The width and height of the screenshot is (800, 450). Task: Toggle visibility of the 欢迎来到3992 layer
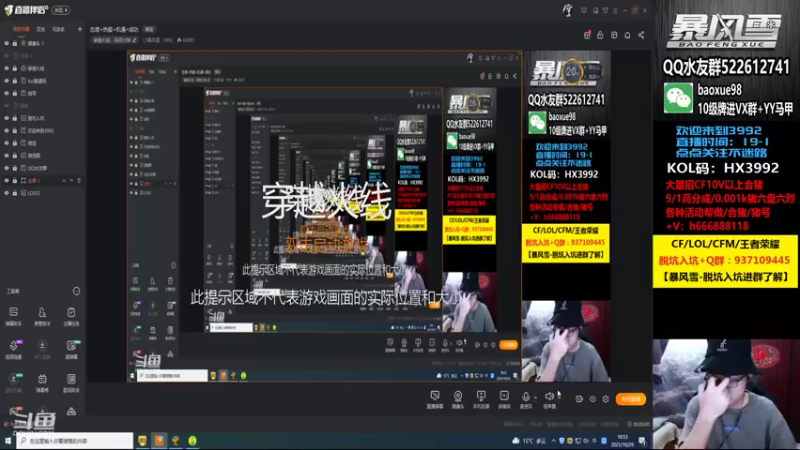pyautogui.click(x=7, y=131)
